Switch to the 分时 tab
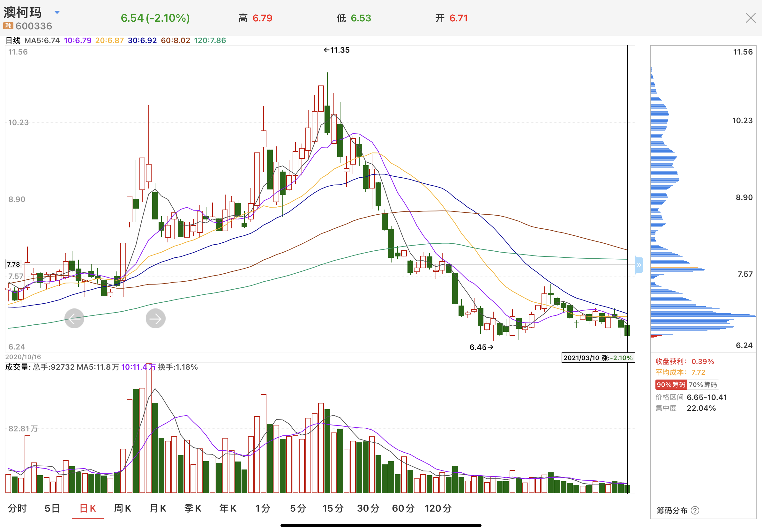Viewport: 762px width, 532px height. tap(17, 508)
